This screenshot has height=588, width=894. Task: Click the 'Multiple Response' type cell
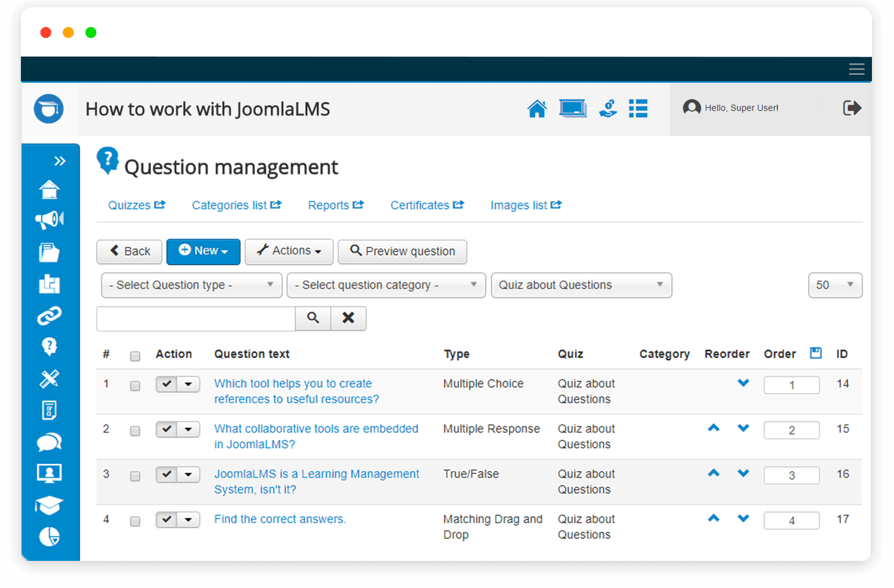point(491,429)
